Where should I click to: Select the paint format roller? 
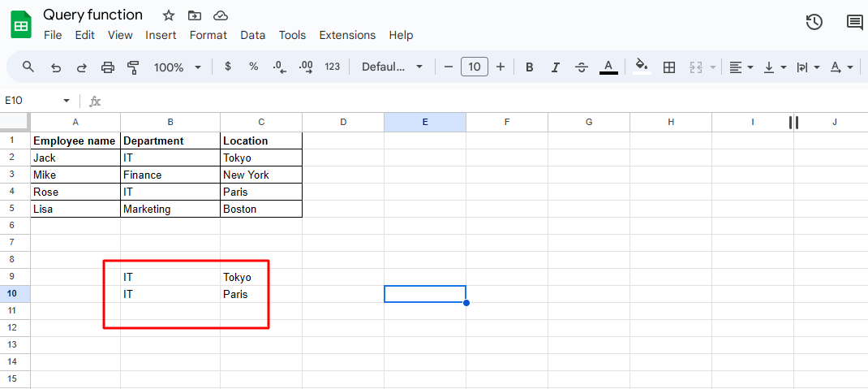tap(134, 67)
